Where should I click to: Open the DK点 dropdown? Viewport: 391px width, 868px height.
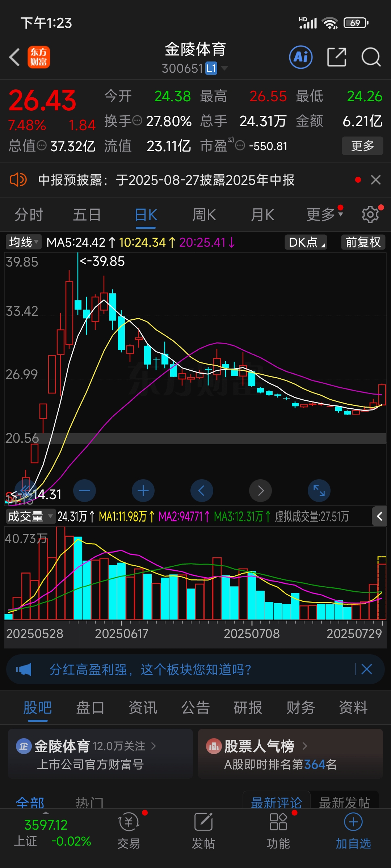[306, 242]
